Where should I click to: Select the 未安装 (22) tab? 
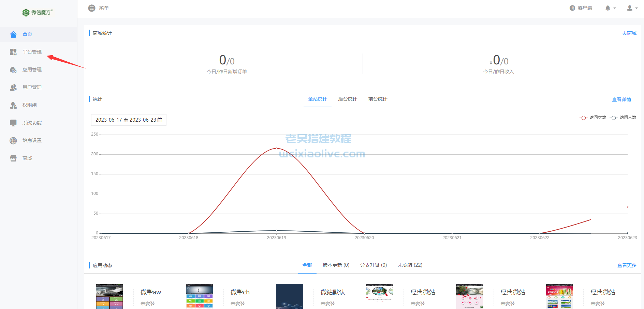pos(410,265)
